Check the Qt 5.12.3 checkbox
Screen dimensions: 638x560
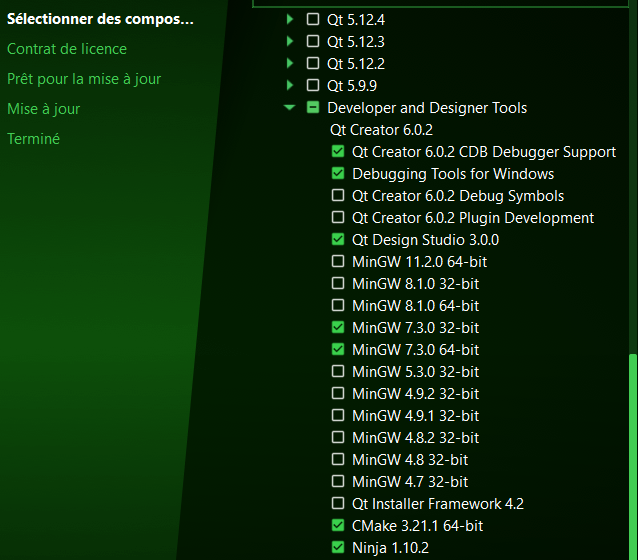point(312,41)
